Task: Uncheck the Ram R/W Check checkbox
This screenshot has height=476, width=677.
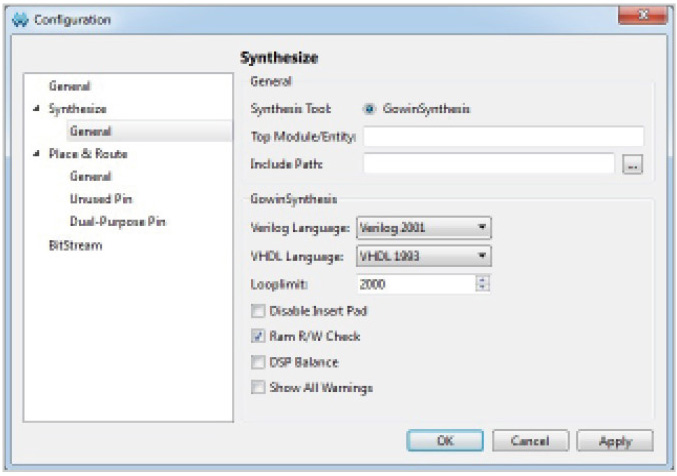Action: pyautogui.click(x=259, y=336)
